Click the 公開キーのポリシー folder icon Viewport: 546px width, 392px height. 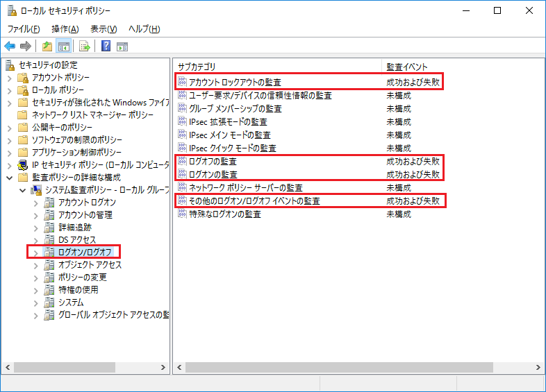23,127
